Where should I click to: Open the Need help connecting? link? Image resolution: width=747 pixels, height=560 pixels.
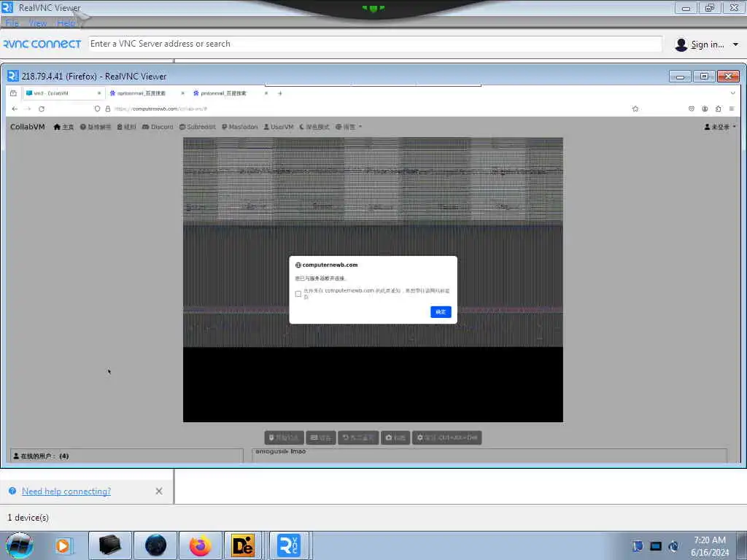coord(66,491)
